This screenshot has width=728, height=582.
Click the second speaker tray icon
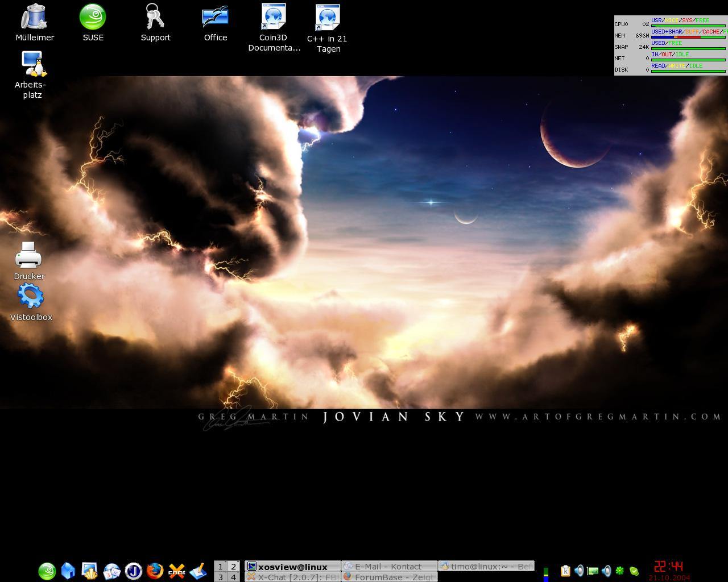pos(606,571)
